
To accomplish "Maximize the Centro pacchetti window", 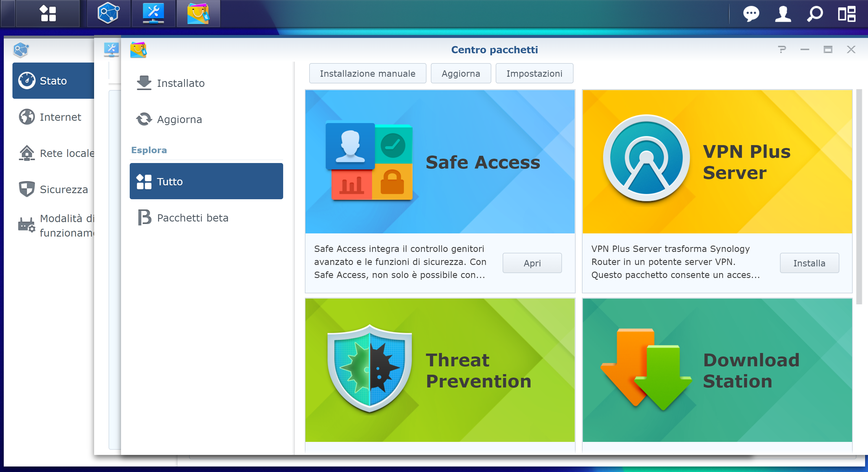I will coord(828,50).
